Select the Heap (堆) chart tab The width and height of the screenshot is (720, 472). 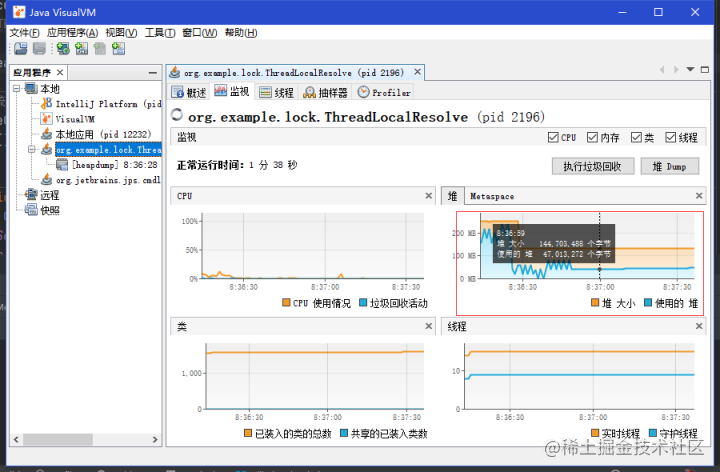(x=453, y=196)
